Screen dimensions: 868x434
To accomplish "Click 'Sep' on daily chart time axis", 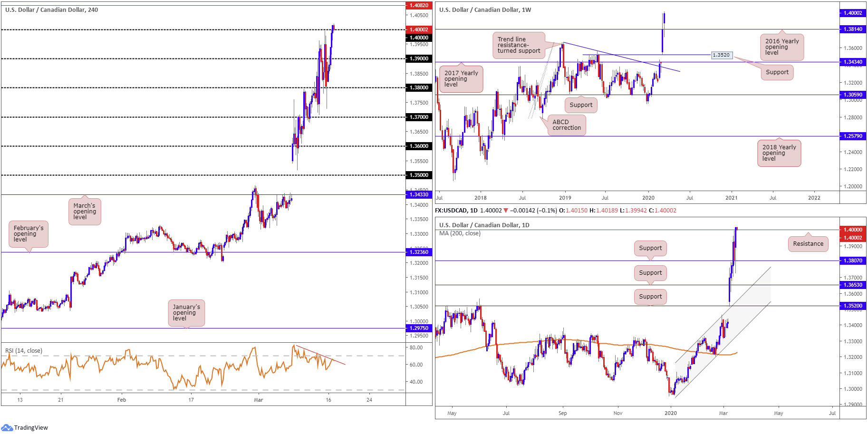I will pos(562,413).
